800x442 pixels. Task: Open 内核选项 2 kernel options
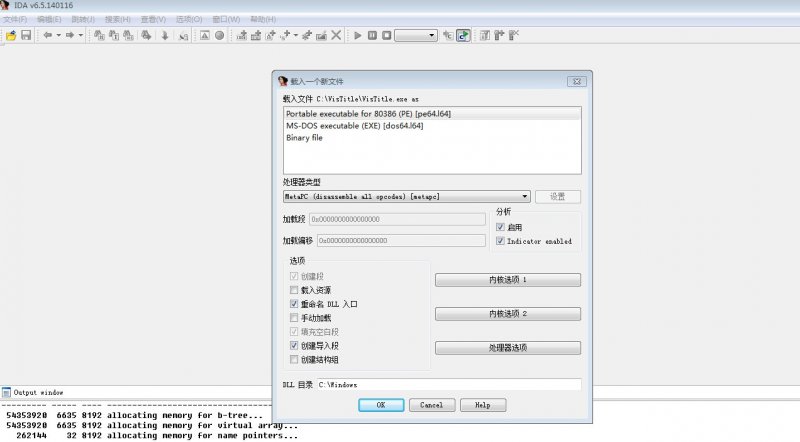tap(508, 314)
